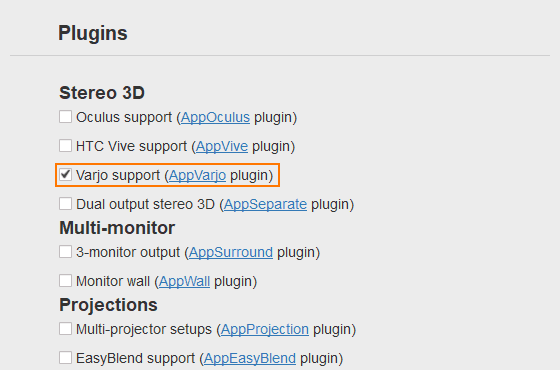The height and width of the screenshot is (370, 560).
Task: Tick the EasyBlend support checkbox
Action: (x=65, y=358)
